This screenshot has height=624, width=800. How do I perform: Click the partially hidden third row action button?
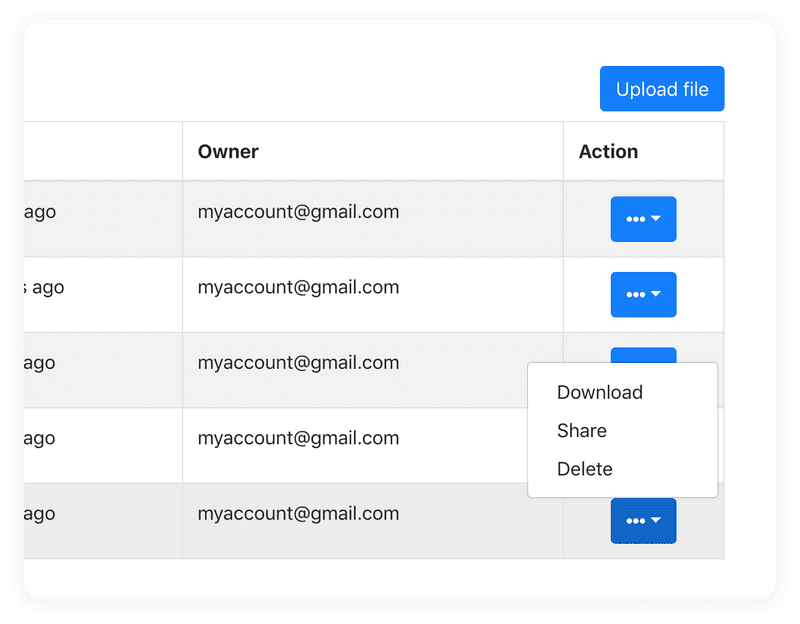click(x=643, y=354)
